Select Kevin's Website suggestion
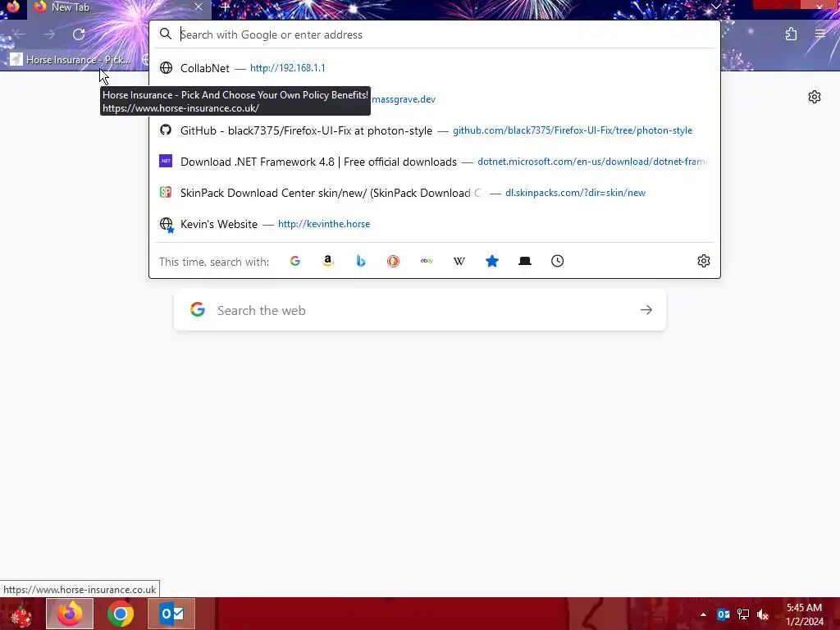Image resolution: width=840 pixels, height=630 pixels. pyautogui.click(x=435, y=224)
